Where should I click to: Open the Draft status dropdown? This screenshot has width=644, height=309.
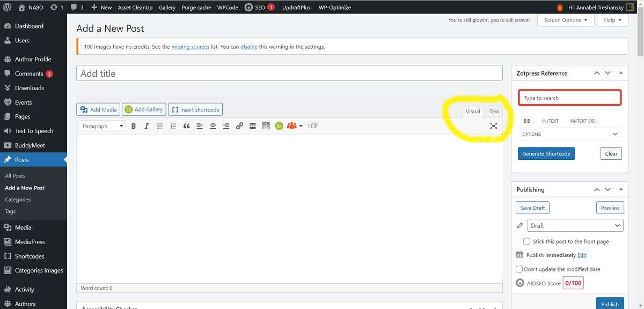(575, 226)
